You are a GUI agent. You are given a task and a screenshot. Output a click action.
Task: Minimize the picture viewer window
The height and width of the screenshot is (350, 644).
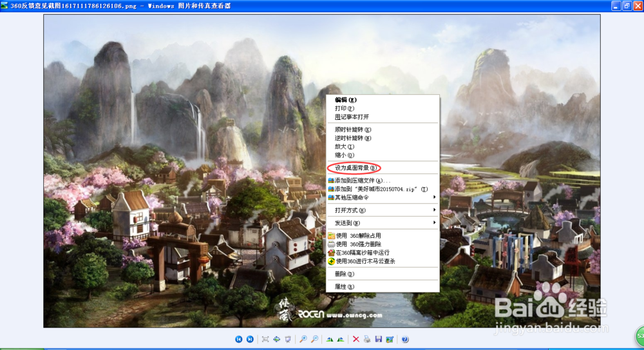[616, 6]
